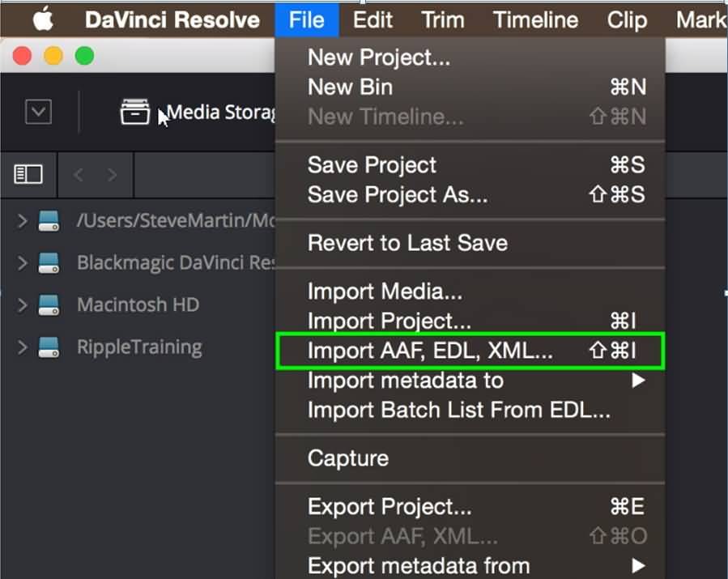Viewport: 728px width, 579px height.
Task: Click the Capture menu entry
Action: click(348, 458)
